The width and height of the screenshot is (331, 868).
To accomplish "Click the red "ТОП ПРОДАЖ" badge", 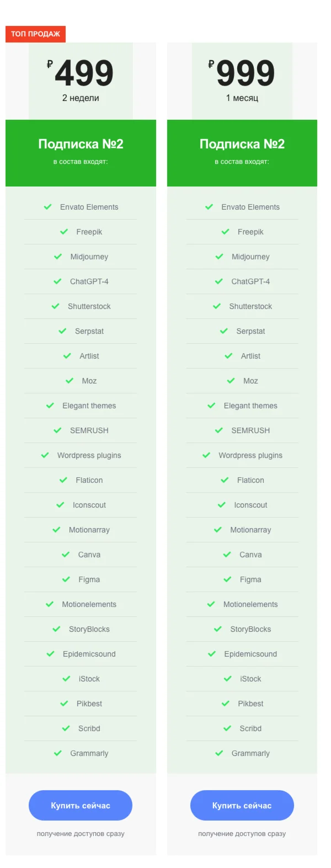I will coord(35,34).
